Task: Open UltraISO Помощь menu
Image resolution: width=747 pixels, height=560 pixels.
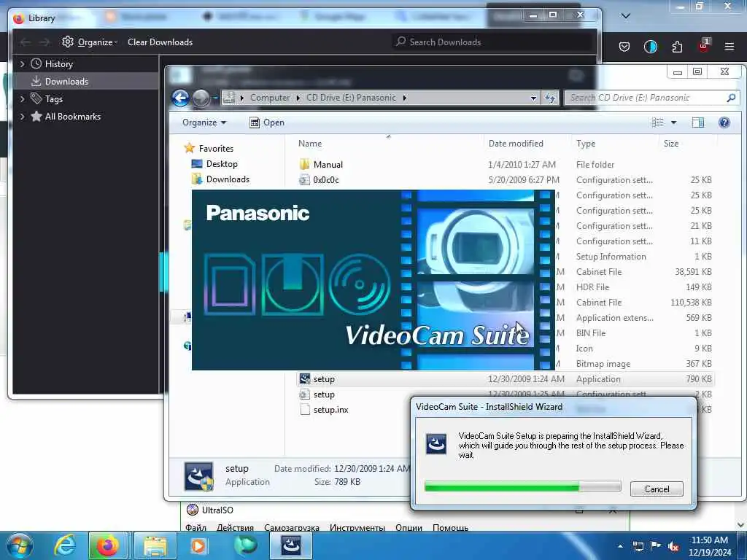Action: coord(450,527)
